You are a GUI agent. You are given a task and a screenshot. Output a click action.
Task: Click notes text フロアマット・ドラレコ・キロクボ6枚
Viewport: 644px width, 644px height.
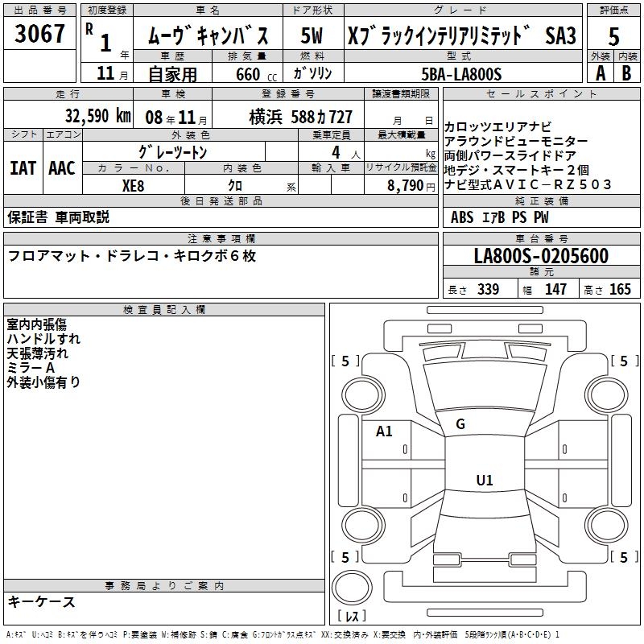point(132,256)
